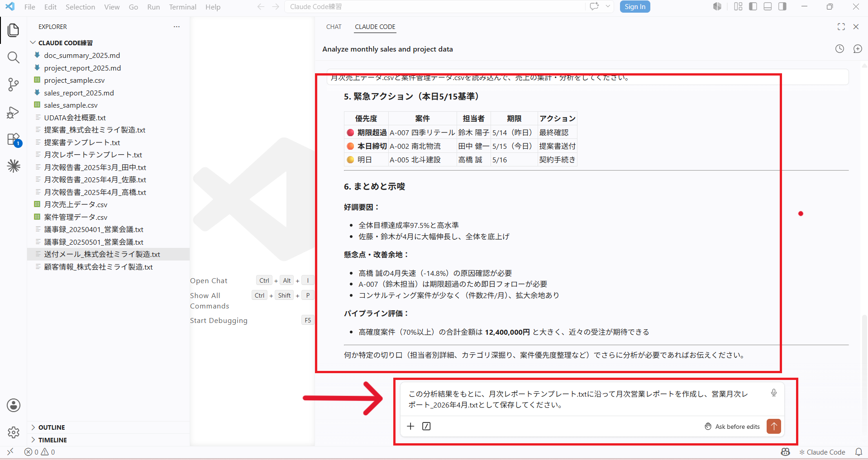Open the Claude Code sidebar icon

[14, 166]
